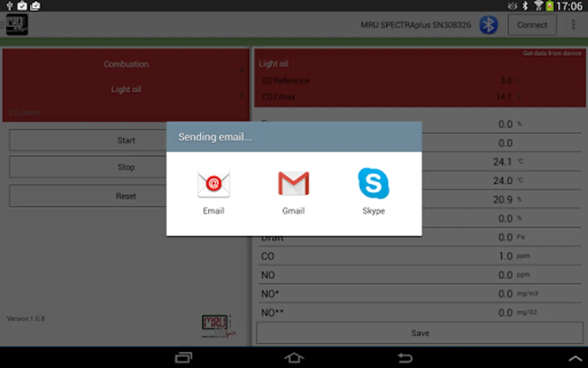Expand the bottom-right navigation bar chevron

point(575,359)
